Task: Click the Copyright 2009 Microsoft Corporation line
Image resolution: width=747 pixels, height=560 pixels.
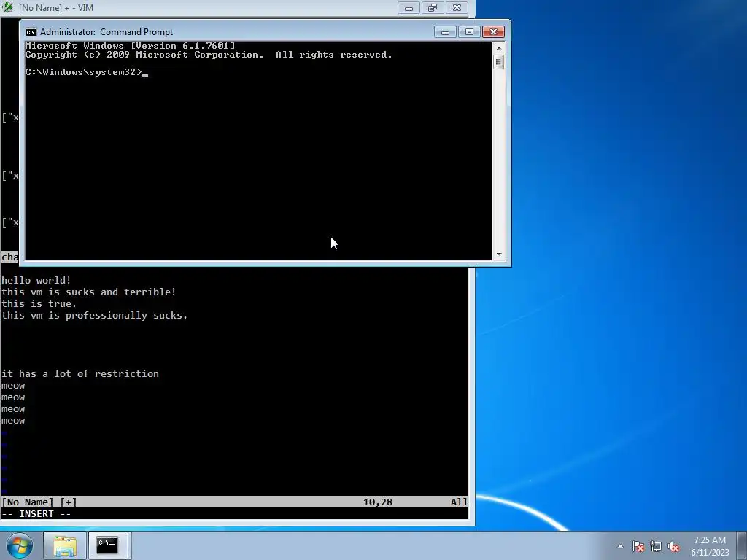Action: click(209, 55)
